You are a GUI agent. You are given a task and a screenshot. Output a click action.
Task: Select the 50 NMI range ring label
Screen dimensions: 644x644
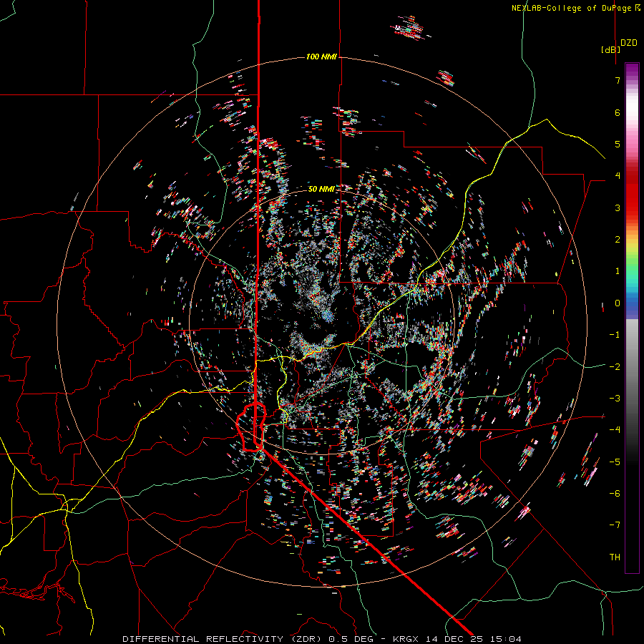[x=321, y=189]
